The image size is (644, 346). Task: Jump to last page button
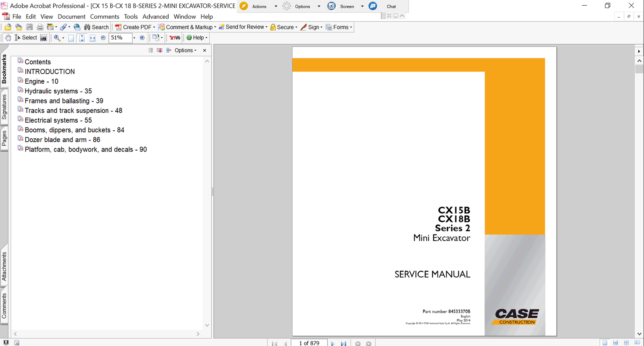(343, 344)
